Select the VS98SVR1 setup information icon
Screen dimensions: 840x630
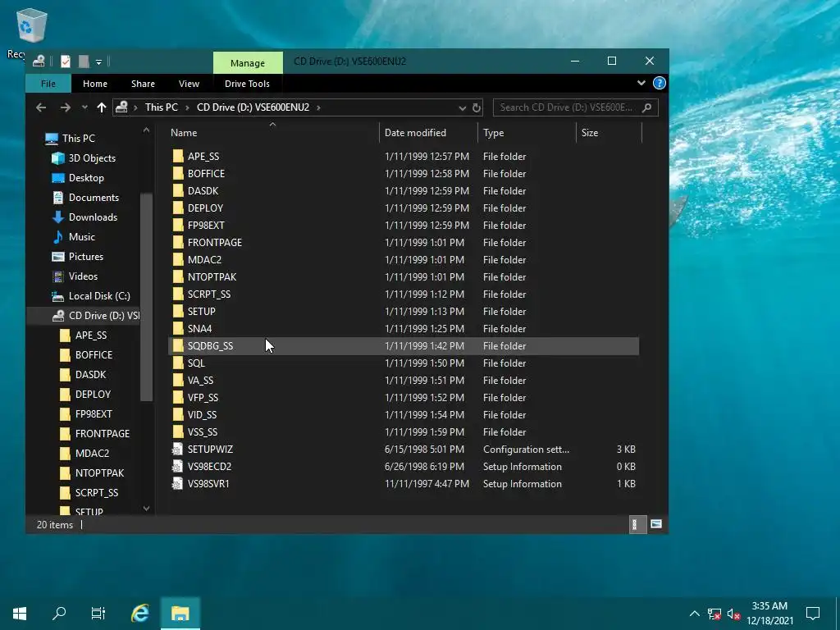click(177, 483)
